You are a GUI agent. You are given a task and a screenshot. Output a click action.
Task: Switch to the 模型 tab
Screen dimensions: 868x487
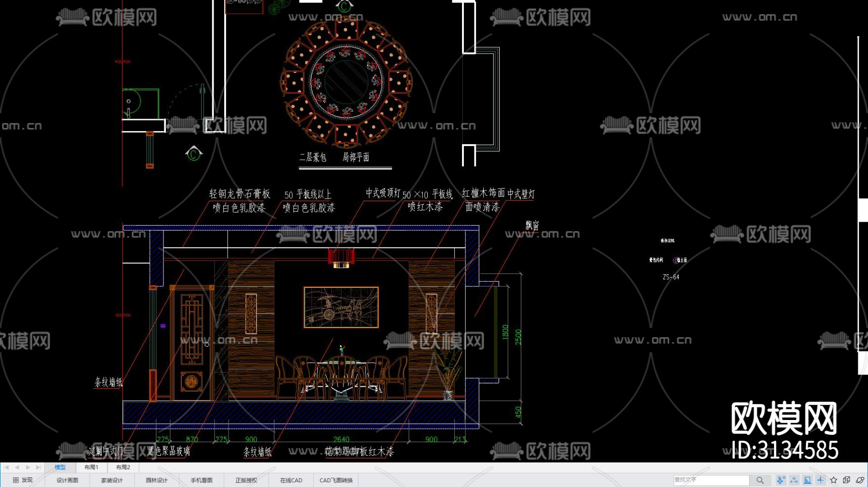(x=60, y=467)
